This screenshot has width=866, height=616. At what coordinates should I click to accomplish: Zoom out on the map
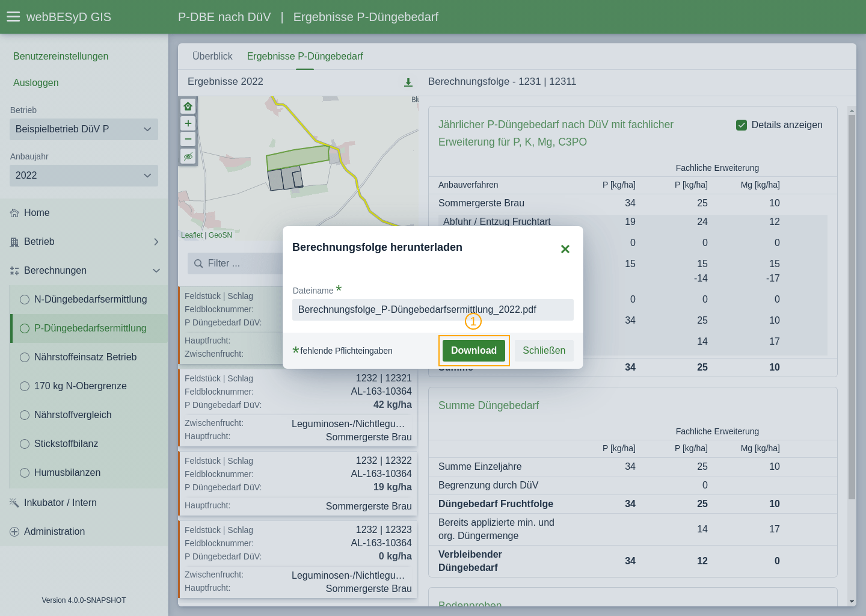tap(188, 139)
